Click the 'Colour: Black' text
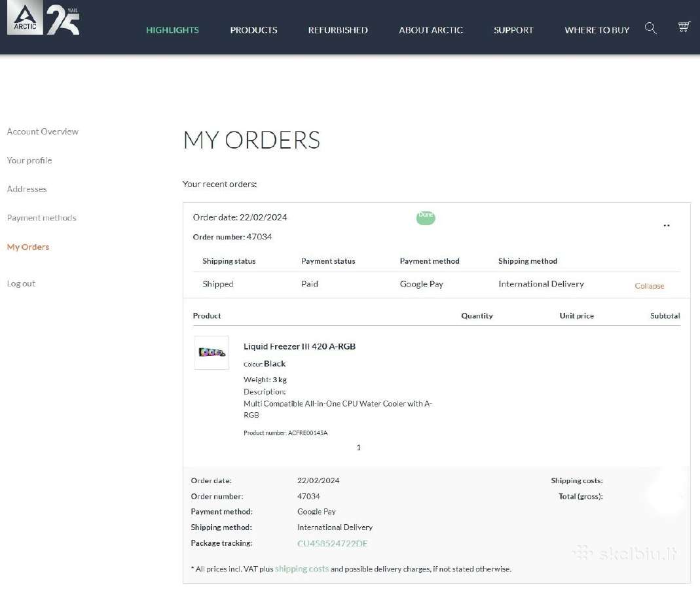 pos(265,364)
